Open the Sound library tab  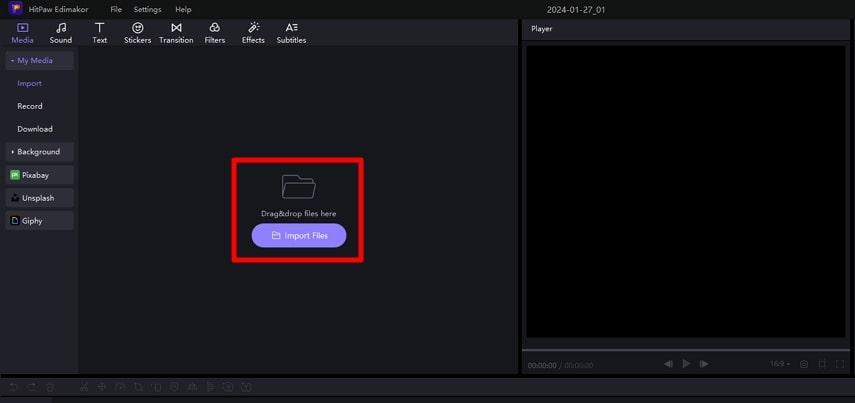(61, 33)
